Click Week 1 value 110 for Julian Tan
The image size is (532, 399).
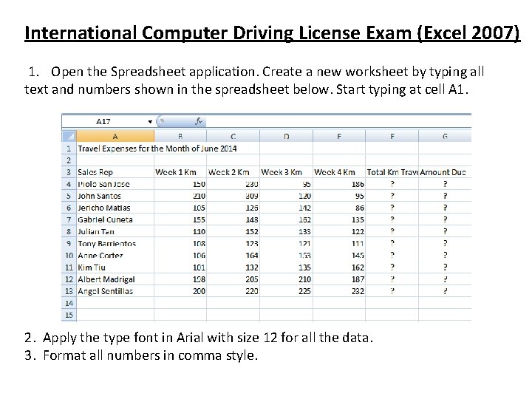180,231
